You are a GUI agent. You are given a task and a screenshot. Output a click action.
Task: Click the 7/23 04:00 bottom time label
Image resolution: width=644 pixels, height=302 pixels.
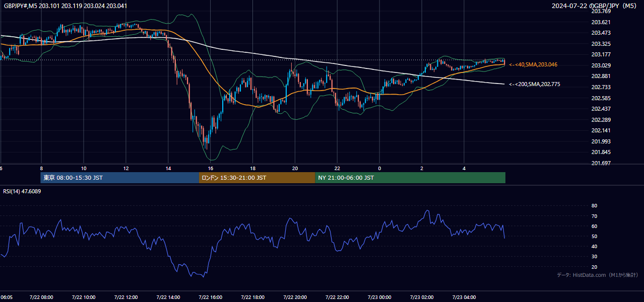coord(464,297)
